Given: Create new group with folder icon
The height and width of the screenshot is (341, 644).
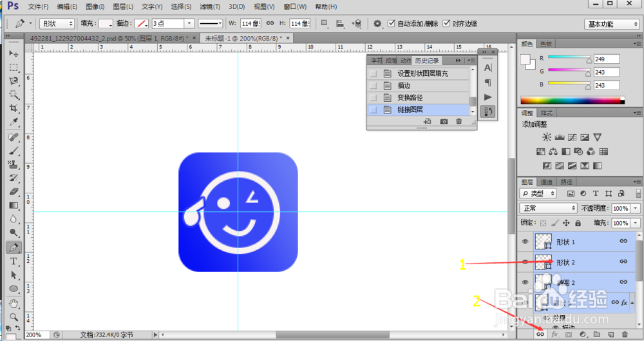Looking at the screenshot, I should coord(597,335).
